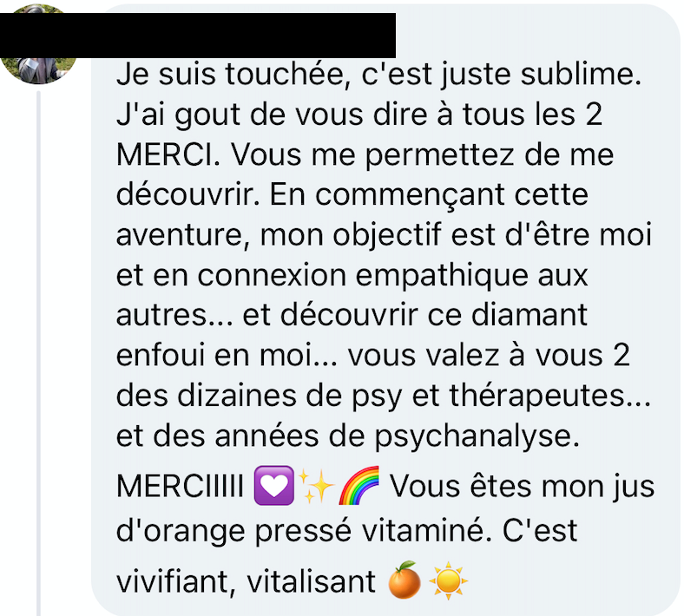Click the word "thérapeutes" in the comment
The width and height of the screenshot is (684, 616).
click(x=536, y=396)
